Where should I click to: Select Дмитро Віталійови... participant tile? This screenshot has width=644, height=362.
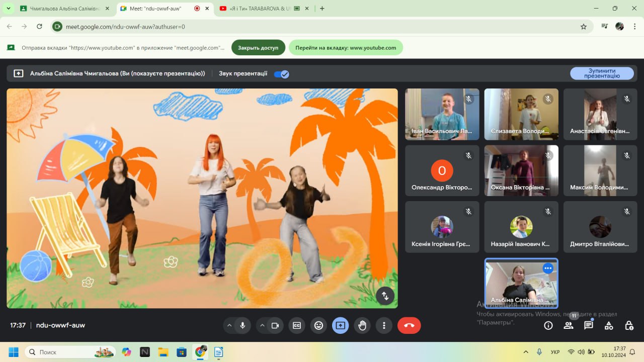click(600, 227)
